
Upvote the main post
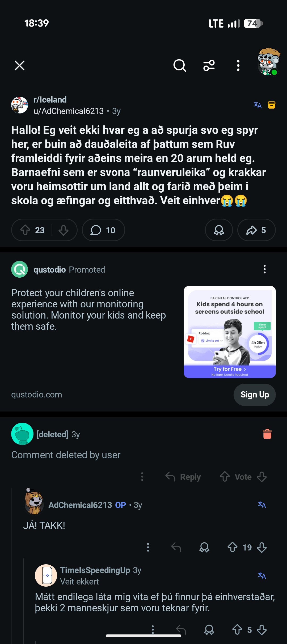26,230
